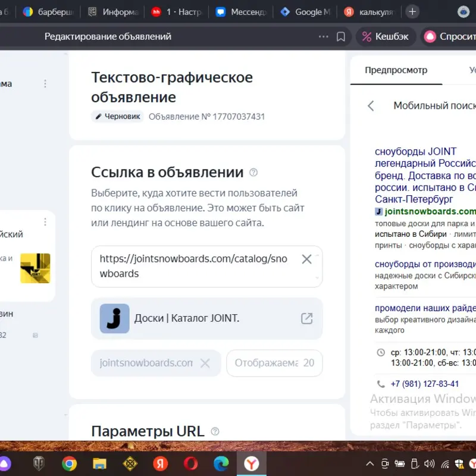Open three-dot menu of the campaign row
Screen dimensions: 476x476
(x=45, y=84)
